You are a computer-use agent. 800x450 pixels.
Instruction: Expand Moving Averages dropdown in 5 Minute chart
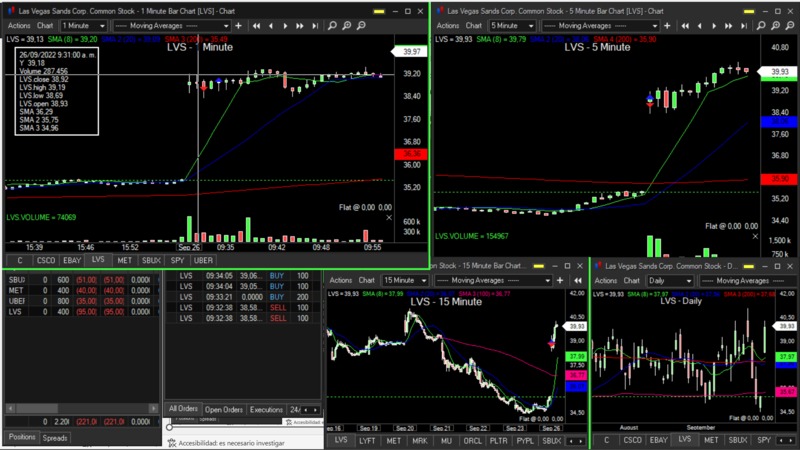point(600,25)
